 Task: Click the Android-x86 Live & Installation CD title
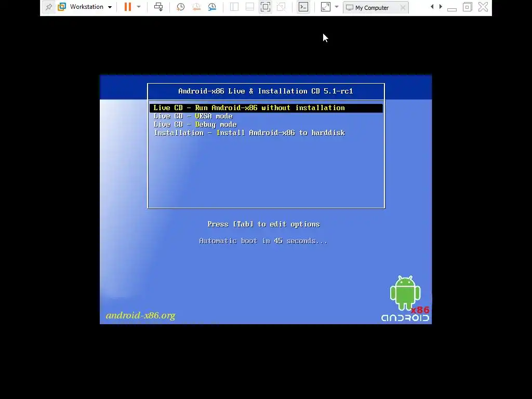pos(265,91)
